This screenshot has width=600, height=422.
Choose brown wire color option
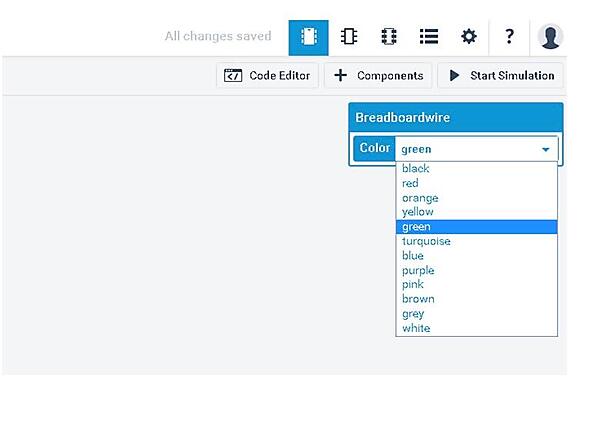[x=418, y=299]
